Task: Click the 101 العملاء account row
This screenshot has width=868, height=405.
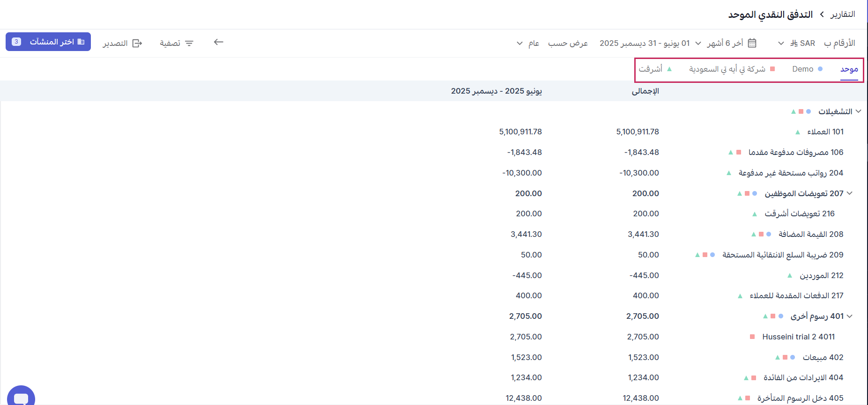Action: pos(825,132)
